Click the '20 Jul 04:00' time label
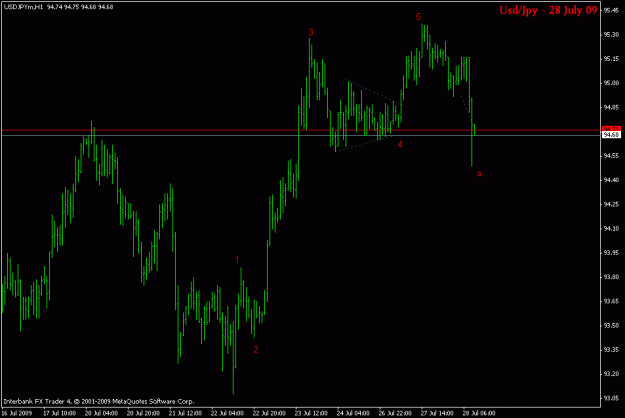 [101, 413]
